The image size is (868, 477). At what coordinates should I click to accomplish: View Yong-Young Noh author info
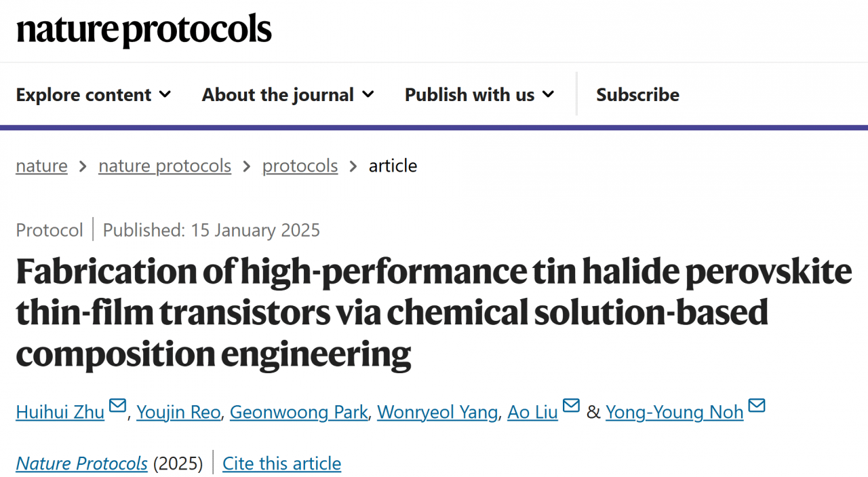(x=674, y=412)
